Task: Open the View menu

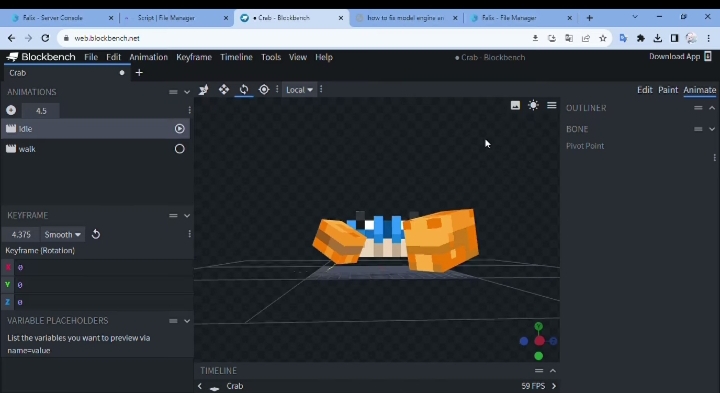Action: 298,57
